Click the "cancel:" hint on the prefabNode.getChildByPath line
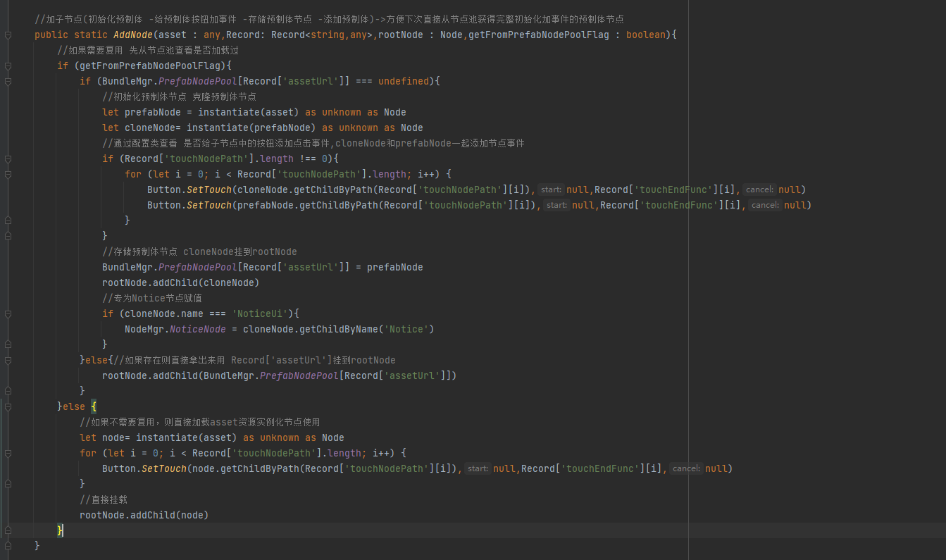The image size is (946, 560). click(765, 205)
